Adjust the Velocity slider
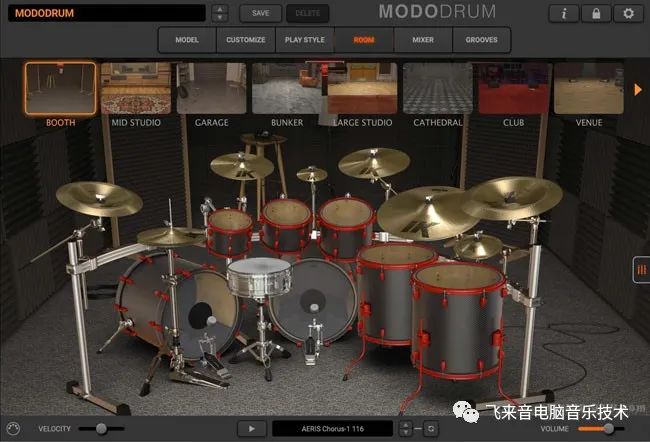The height and width of the screenshot is (442, 650). pyautogui.click(x=101, y=429)
